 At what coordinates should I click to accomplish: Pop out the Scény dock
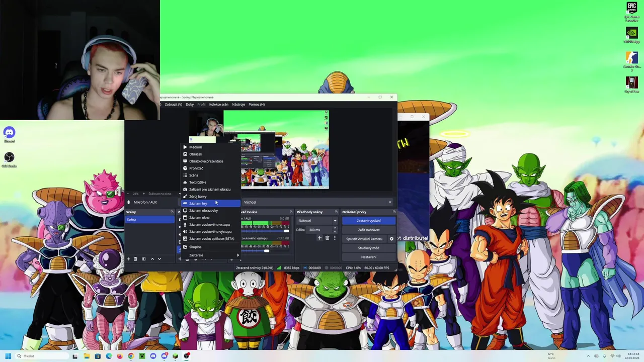[172, 212]
